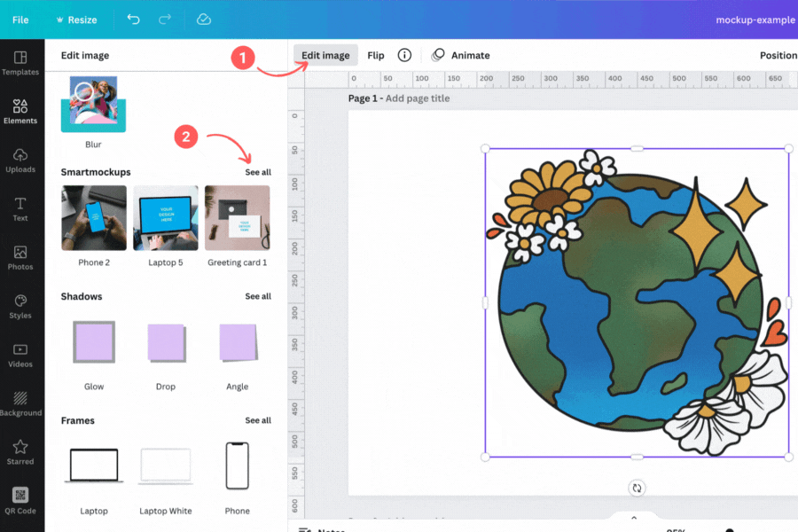Viewport: 798px width, 532px height.
Task: Click the cloud save status icon
Action: [x=204, y=20]
